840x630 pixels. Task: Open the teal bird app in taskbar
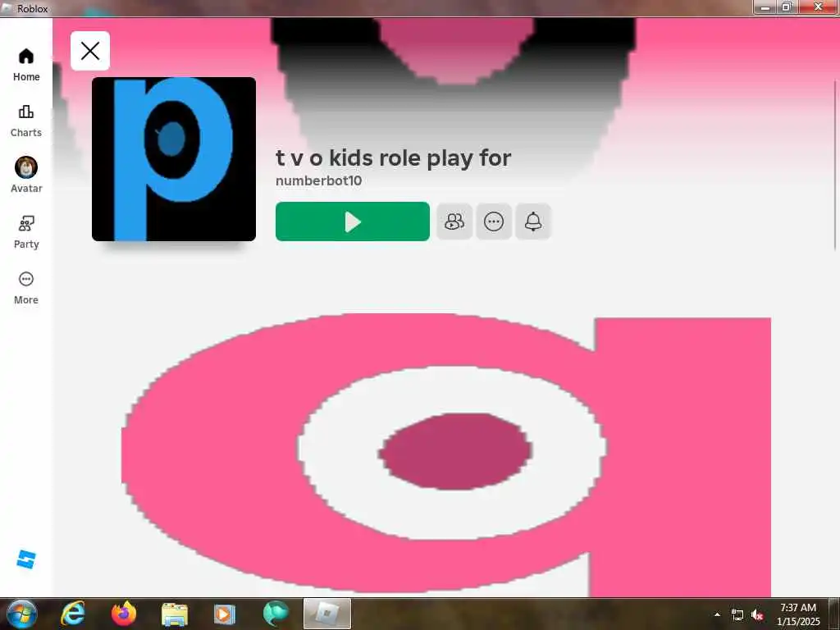276,614
